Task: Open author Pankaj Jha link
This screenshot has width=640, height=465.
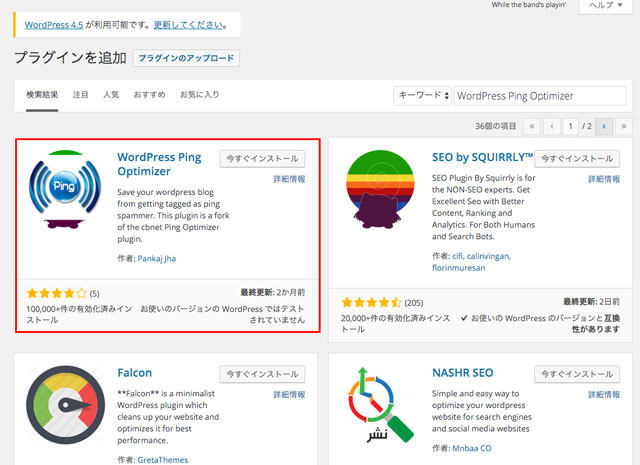Action: (x=157, y=258)
